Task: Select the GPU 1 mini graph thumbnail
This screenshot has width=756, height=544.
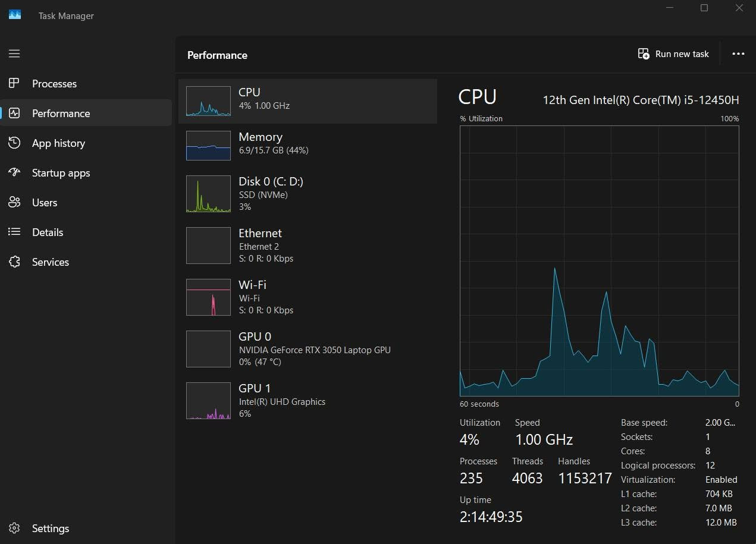Action: point(208,401)
